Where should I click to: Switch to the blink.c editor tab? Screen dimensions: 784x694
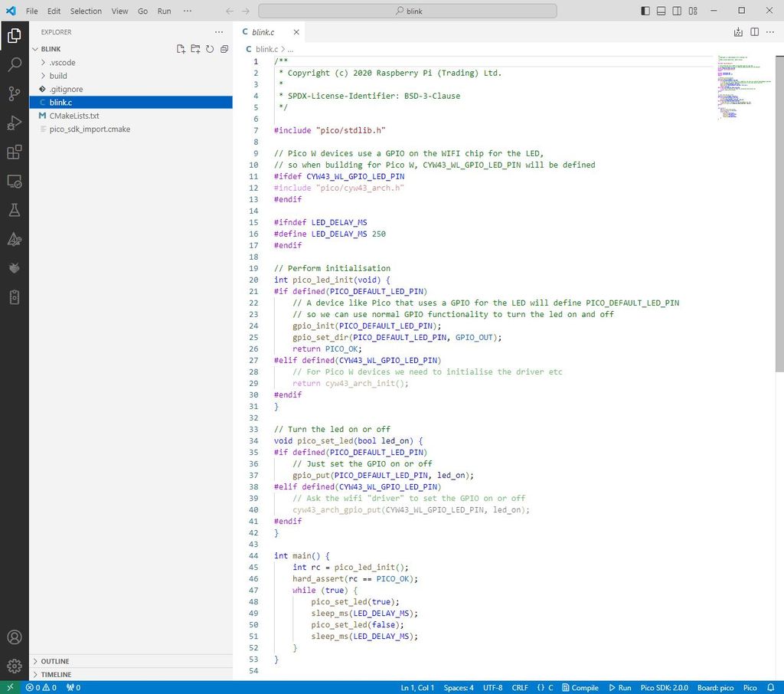click(267, 31)
